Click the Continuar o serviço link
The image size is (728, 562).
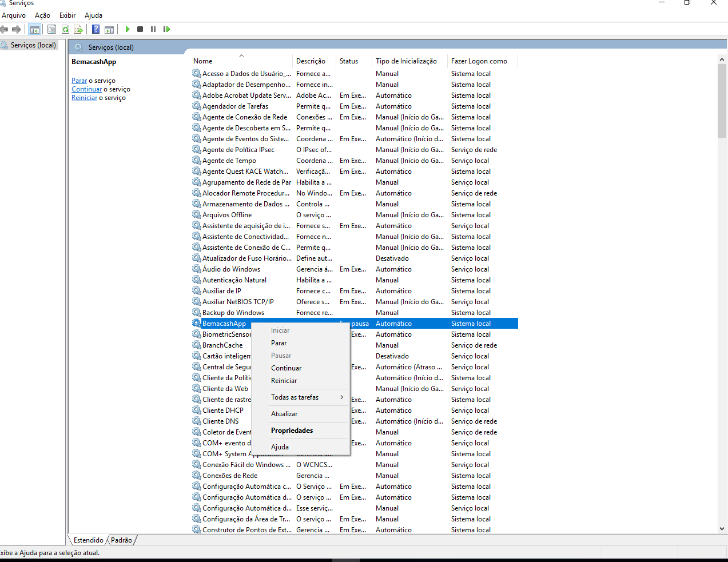[86, 89]
